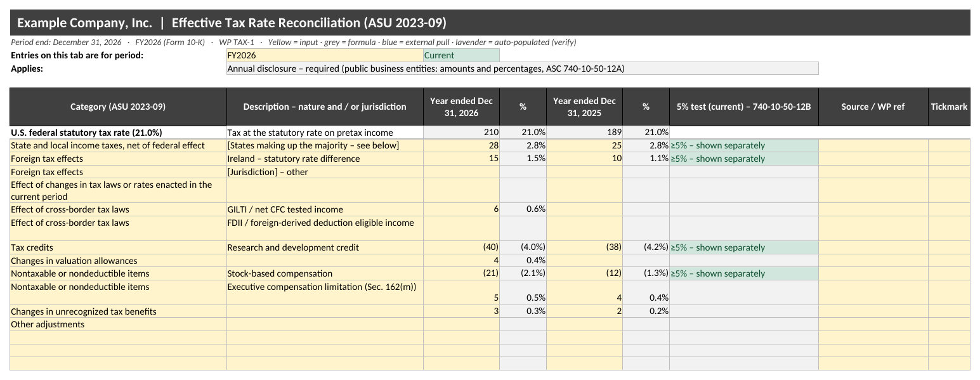Image resolution: width=980 pixels, height=380 pixels.
Task: Click the 4 amount in valuation allowances row
Action: pyautogui.click(x=461, y=261)
